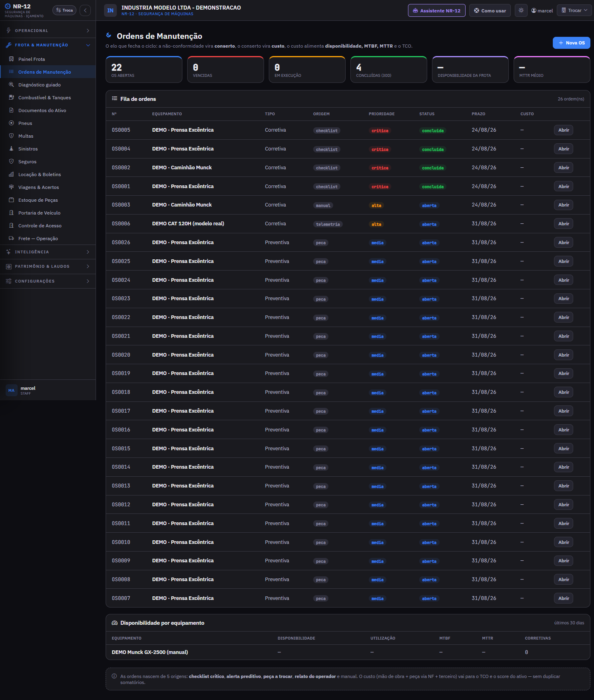Click the Painel Frota sidebar icon
The height and width of the screenshot is (700, 594).
pos(11,59)
